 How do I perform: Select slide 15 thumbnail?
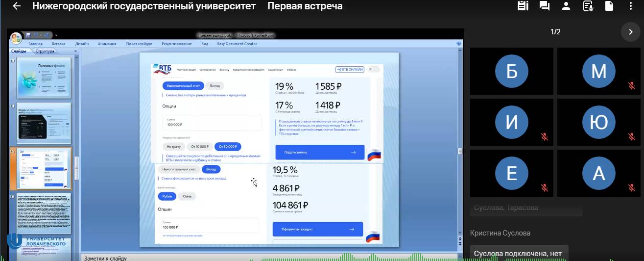click(44, 168)
